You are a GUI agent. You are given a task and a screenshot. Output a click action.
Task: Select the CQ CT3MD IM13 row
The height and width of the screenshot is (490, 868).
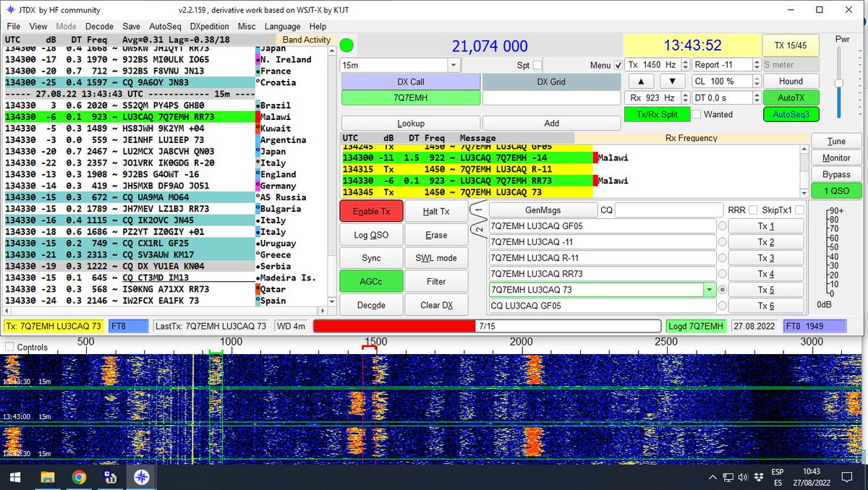coord(129,278)
